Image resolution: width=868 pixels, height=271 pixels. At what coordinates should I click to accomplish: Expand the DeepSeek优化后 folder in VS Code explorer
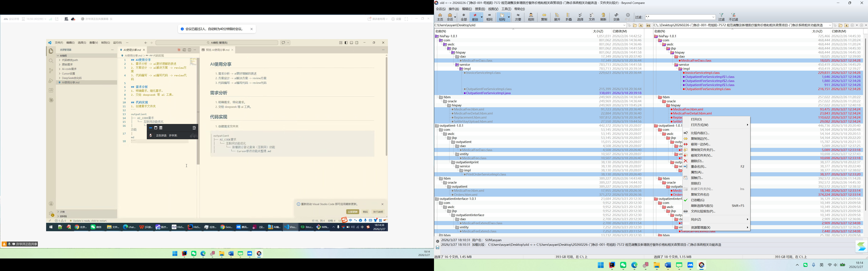click(71, 78)
